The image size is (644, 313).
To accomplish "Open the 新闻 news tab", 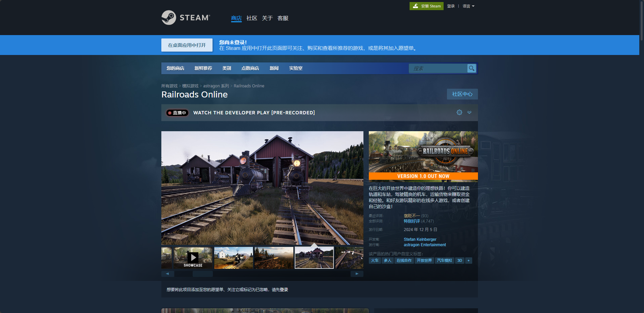I will pos(274,68).
